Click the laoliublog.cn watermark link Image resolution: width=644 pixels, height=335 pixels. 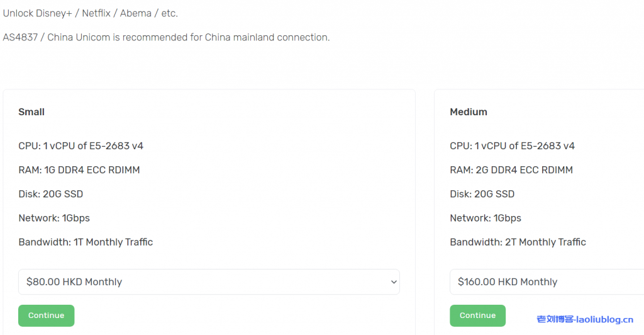pos(584,319)
